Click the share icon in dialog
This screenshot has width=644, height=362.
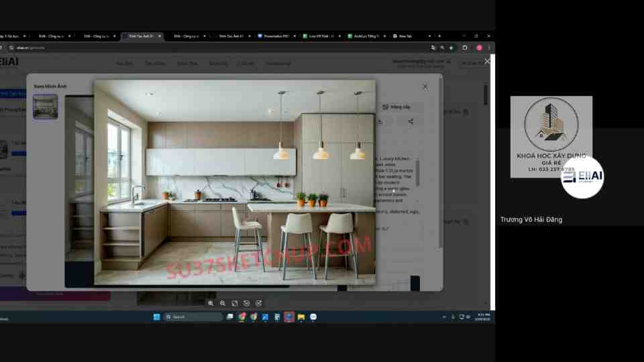coord(411,121)
